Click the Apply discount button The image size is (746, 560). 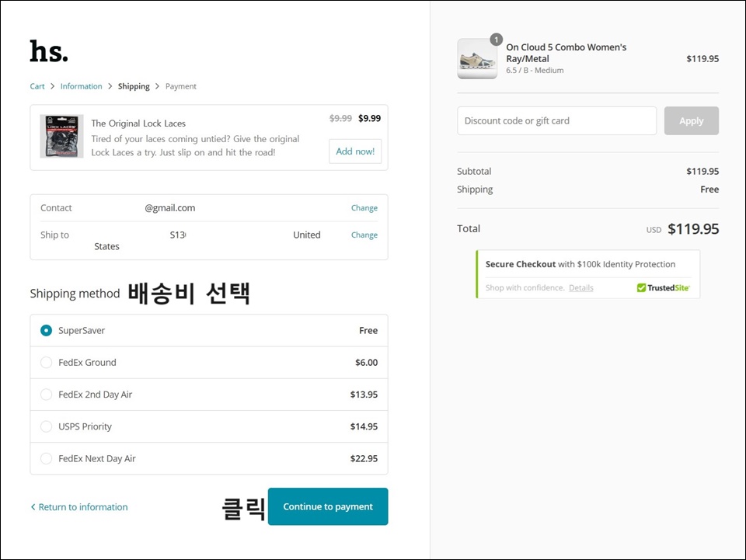pyautogui.click(x=692, y=120)
